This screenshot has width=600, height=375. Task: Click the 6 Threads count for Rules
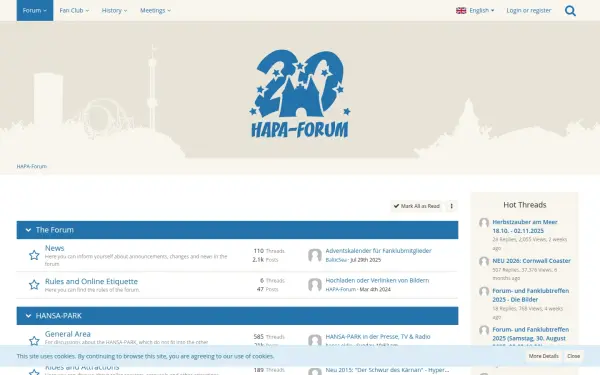point(272,280)
